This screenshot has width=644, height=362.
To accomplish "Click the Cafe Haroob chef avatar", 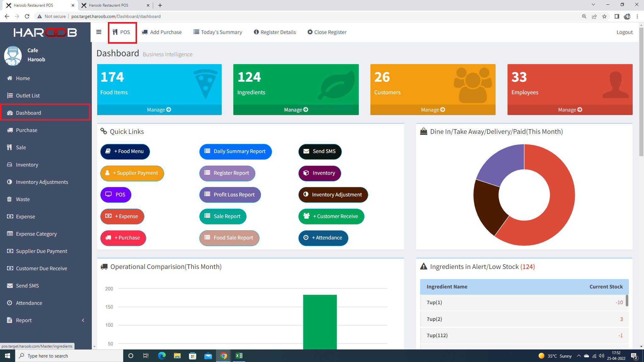I will tap(13, 56).
